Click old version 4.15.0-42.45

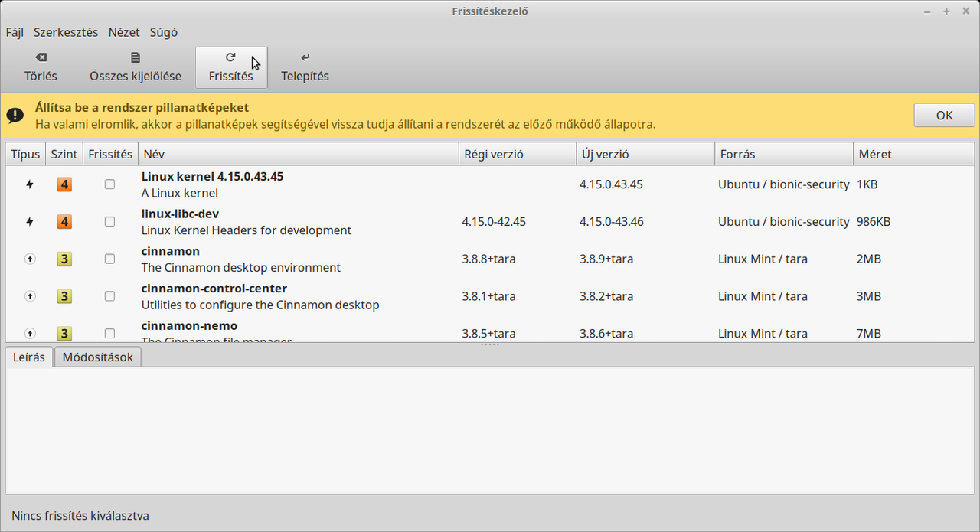pos(494,222)
